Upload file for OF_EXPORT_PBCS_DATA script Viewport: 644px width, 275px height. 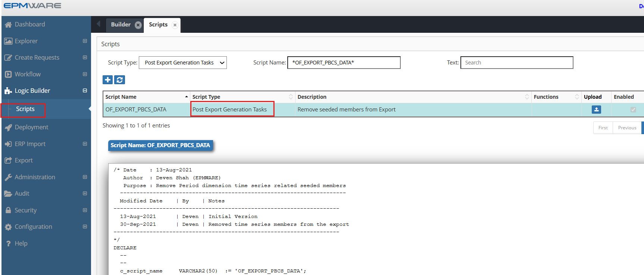click(x=596, y=110)
